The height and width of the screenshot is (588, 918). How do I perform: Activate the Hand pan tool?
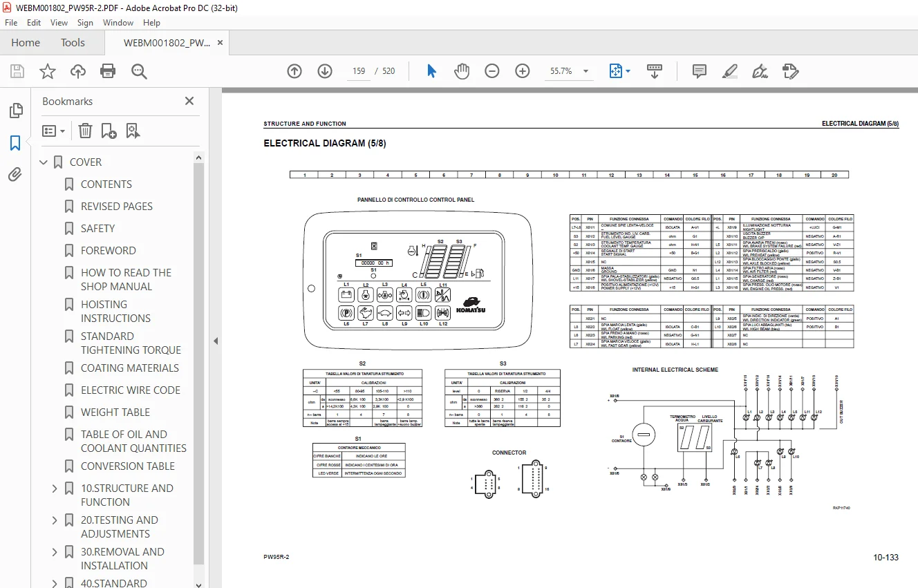tap(461, 71)
